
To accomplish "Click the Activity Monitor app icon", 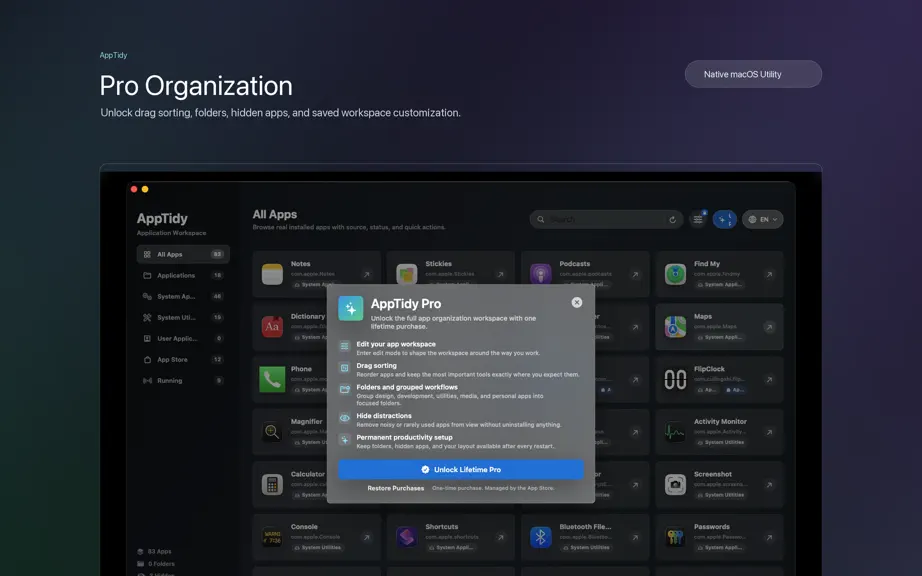I will pos(675,432).
